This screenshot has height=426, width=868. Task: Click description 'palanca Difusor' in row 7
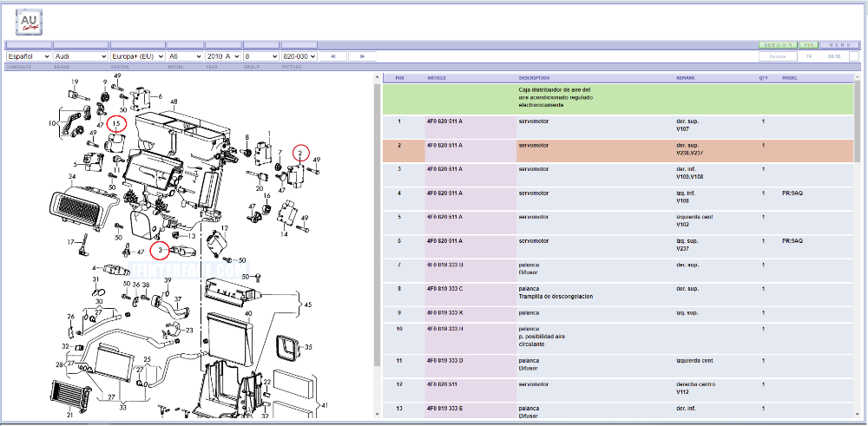tap(529, 268)
